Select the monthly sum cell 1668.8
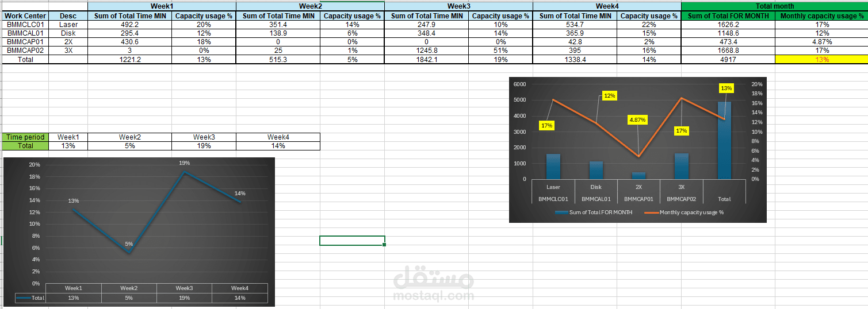This screenshot has height=309, width=868. pyautogui.click(x=728, y=51)
